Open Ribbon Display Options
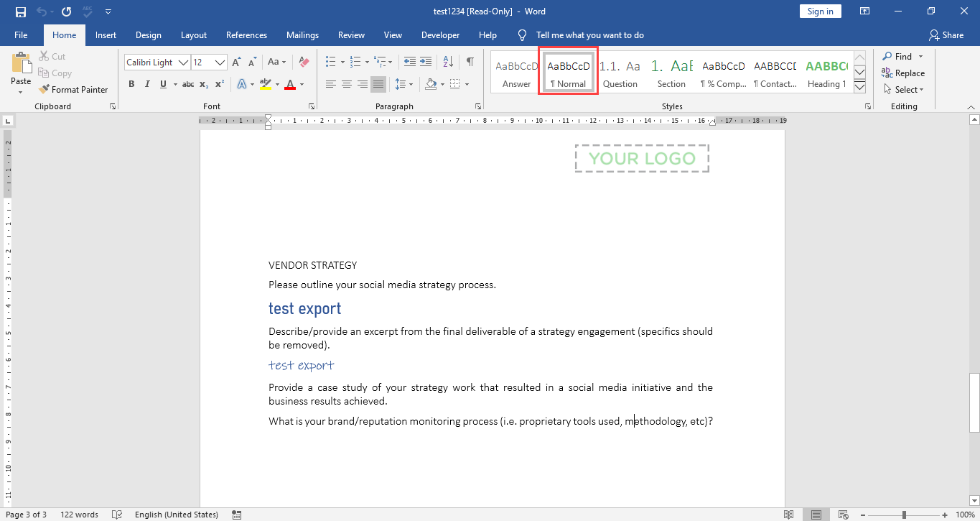980x521 pixels. [865, 11]
